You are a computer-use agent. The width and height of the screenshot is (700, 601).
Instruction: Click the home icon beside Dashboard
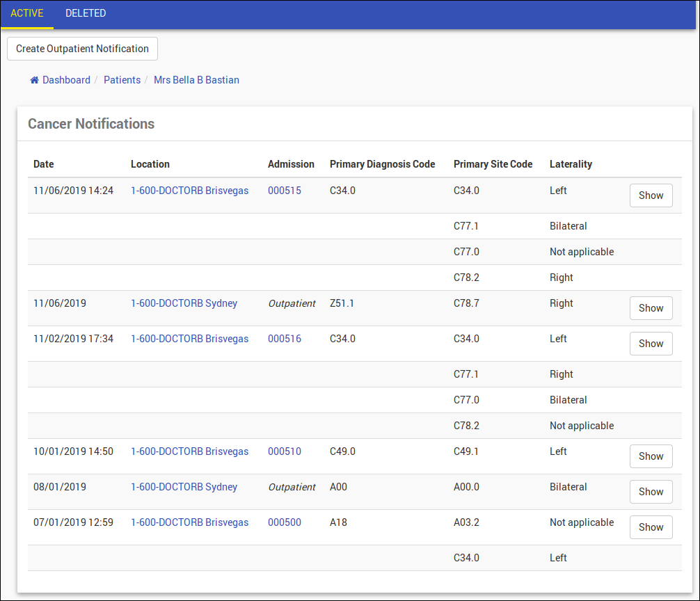34,80
